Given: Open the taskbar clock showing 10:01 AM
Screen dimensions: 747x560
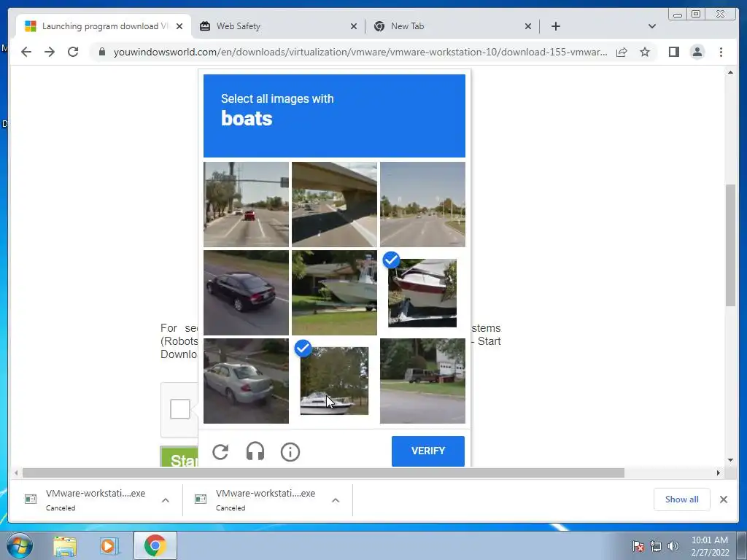Looking at the screenshot, I should coord(710,546).
